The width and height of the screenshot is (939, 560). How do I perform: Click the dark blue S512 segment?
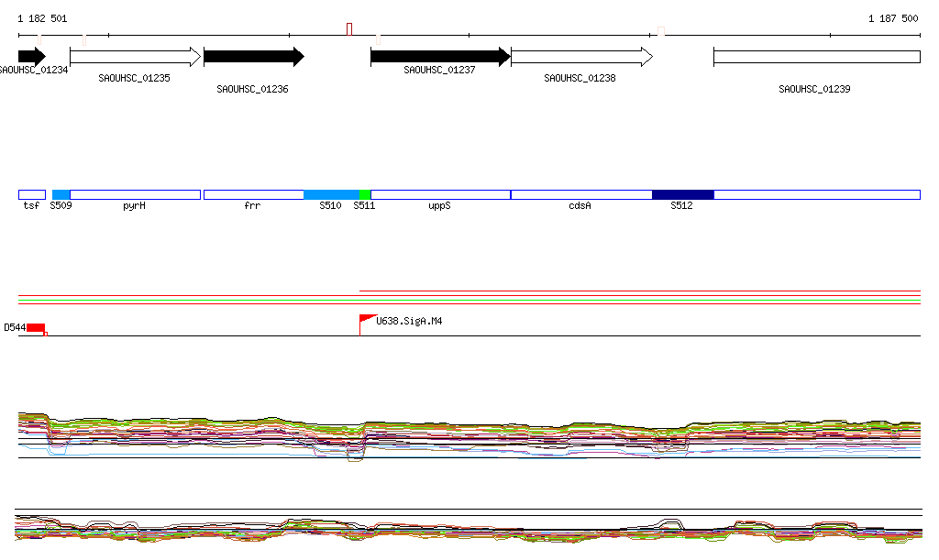point(682,194)
